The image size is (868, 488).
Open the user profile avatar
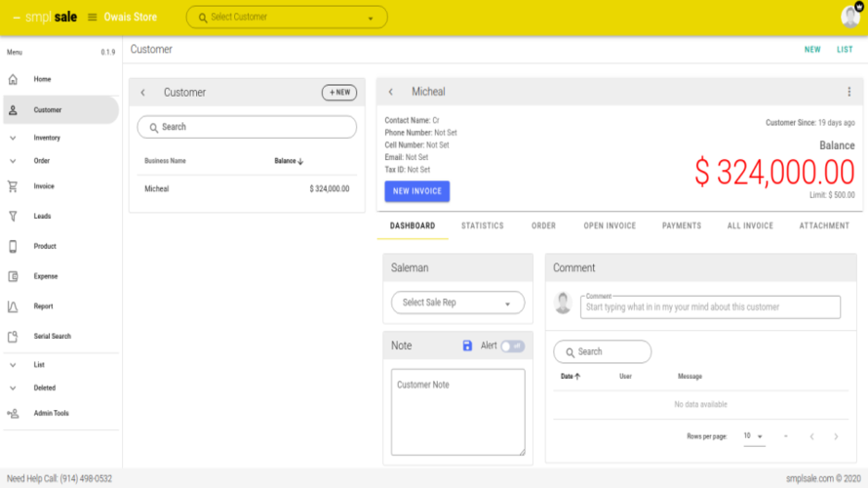pyautogui.click(x=850, y=17)
